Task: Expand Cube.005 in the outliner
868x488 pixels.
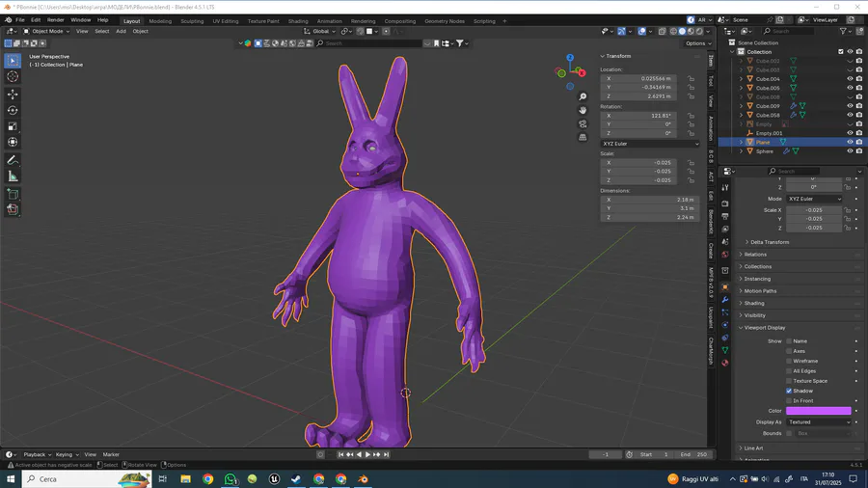Action: [x=742, y=88]
